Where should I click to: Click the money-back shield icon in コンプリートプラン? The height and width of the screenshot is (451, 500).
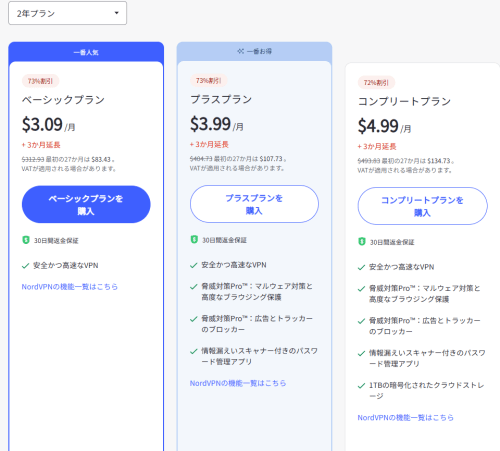click(362, 241)
